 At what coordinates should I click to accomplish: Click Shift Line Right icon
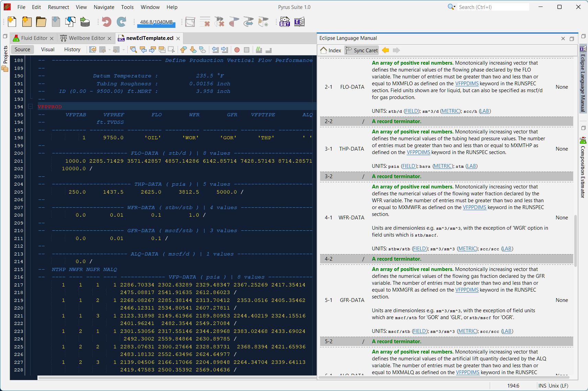[225, 50]
